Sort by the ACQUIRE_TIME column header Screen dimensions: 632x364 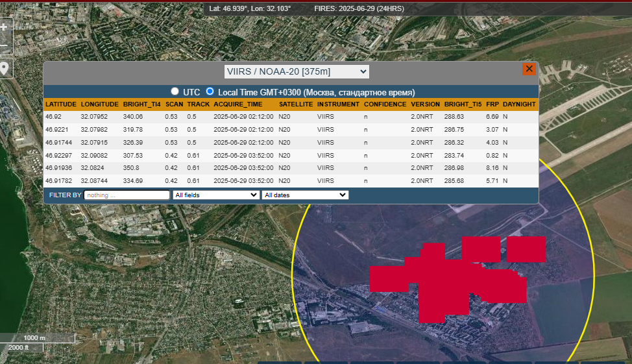click(238, 104)
